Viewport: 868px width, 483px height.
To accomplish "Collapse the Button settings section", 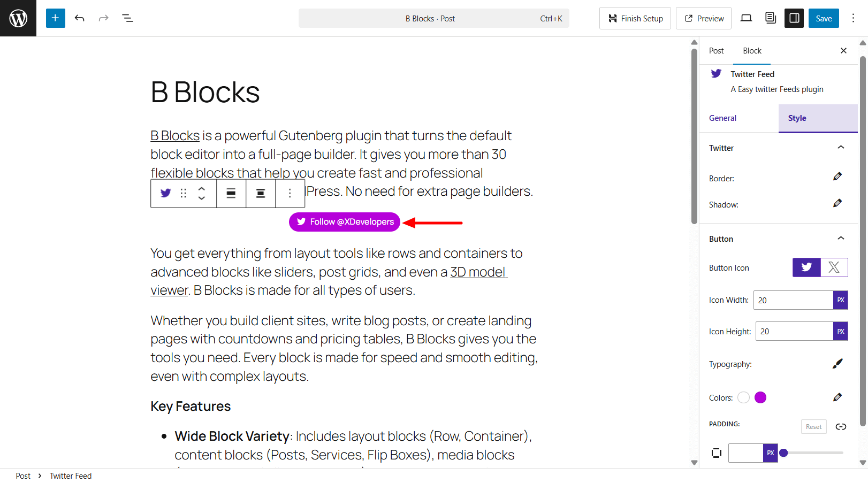I will [841, 239].
